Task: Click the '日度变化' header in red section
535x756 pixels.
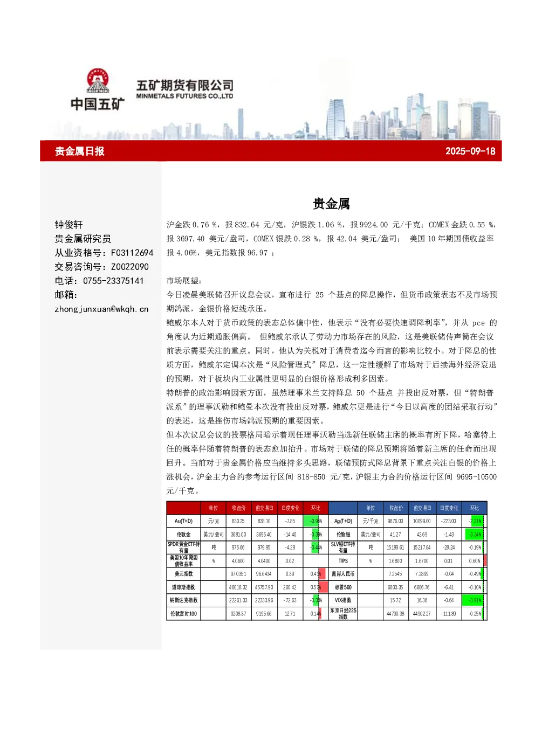Action: click(x=290, y=508)
